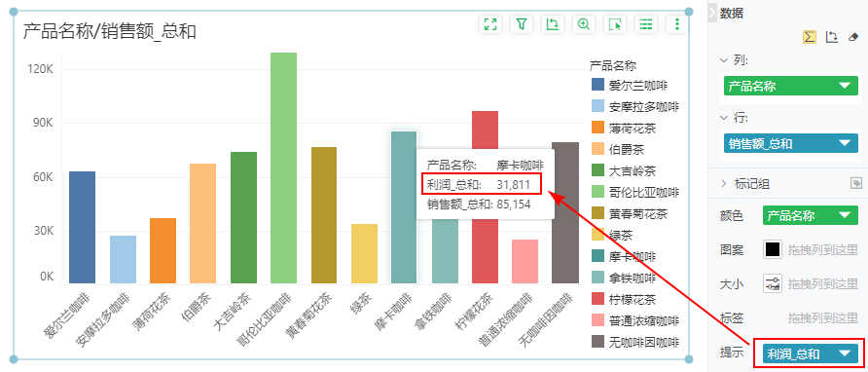Click the eraser clear icon in data panel
The height and width of the screenshot is (372, 868).
click(x=852, y=37)
